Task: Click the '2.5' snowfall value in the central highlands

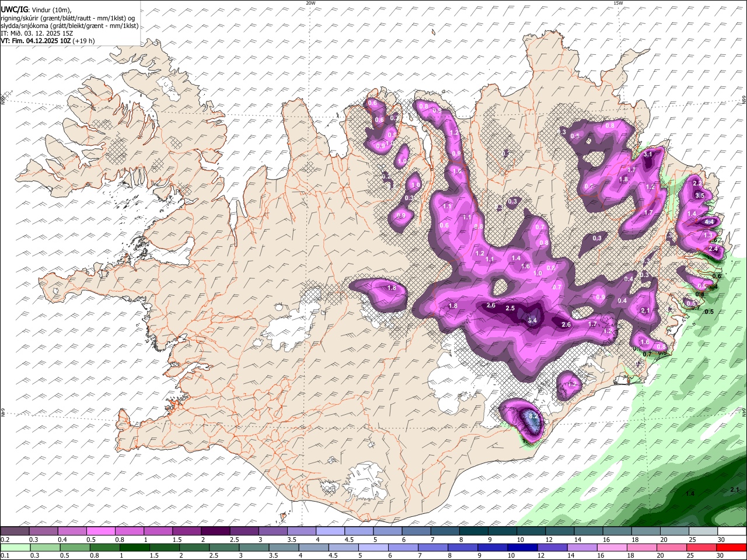Action: (510, 308)
